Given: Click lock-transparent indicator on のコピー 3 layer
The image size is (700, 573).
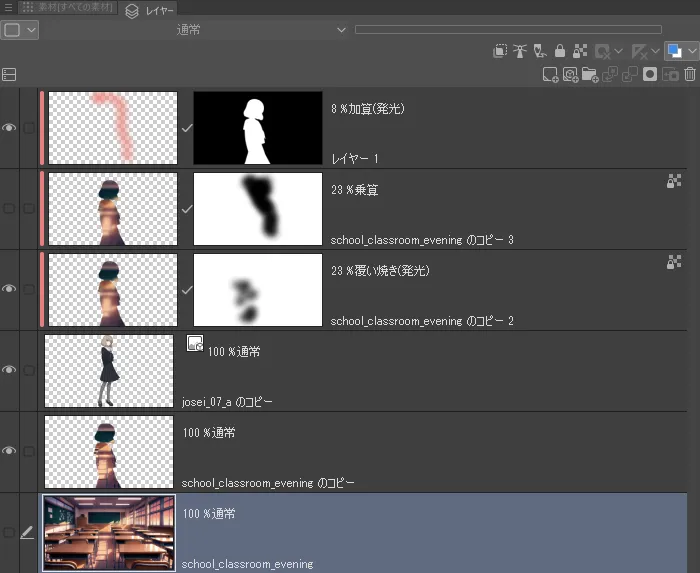Looking at the screenshot, I should pyautogui.click(x=674, y=181).
